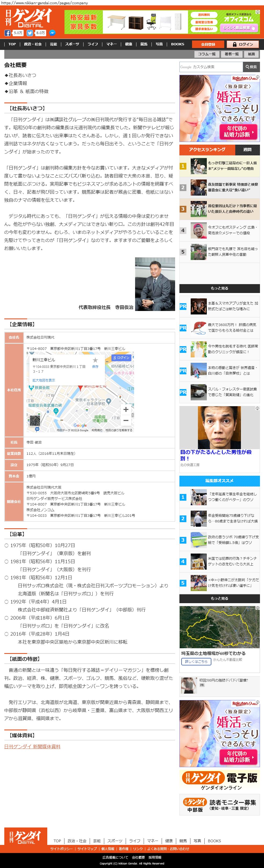Click the ログイン button with lock
This screenshot has height=868, width=264.
[x=242, y=44]
